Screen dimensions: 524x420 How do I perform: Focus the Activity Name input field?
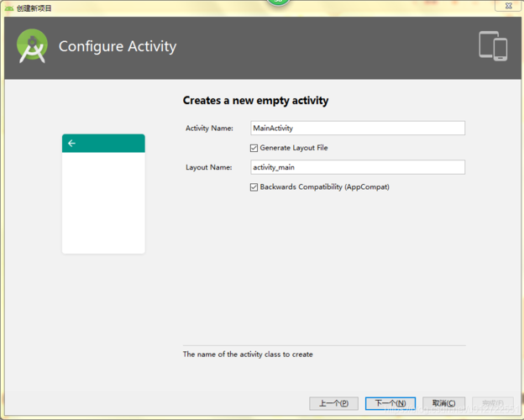[x=358, y=128]
